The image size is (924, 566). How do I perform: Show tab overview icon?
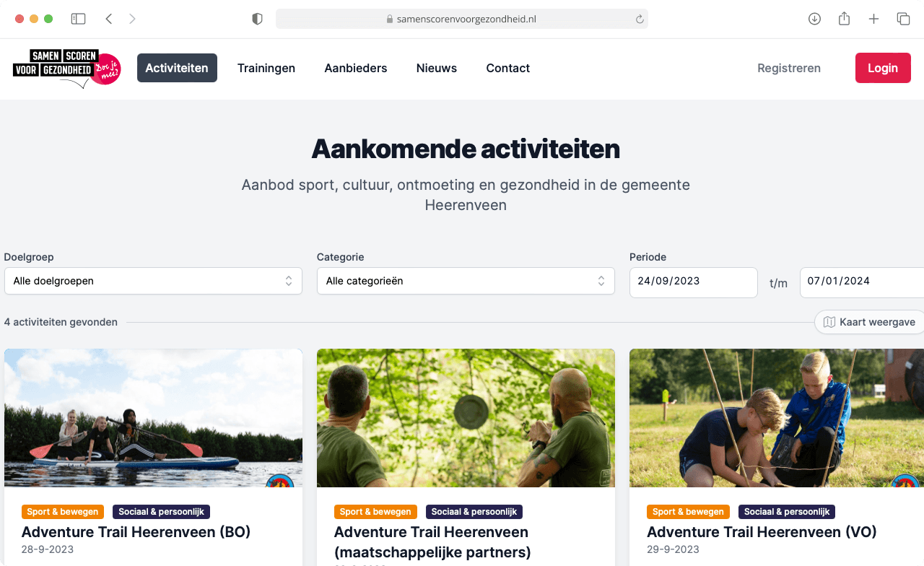point(903,19)
